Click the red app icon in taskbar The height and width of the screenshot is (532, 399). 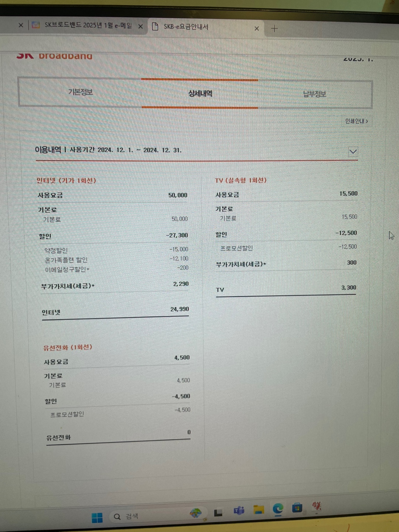coord(316,507)
